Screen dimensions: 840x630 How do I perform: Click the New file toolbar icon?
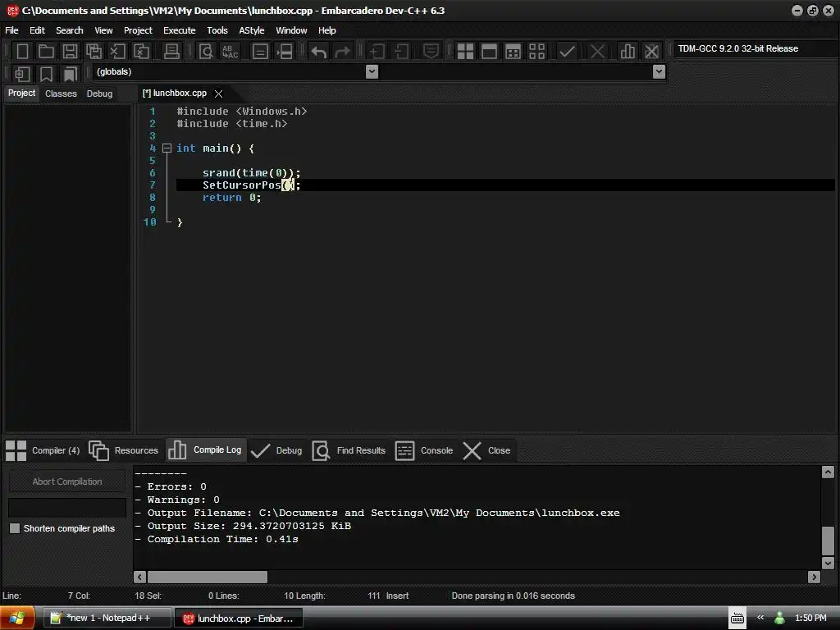[x=22, y=52]
